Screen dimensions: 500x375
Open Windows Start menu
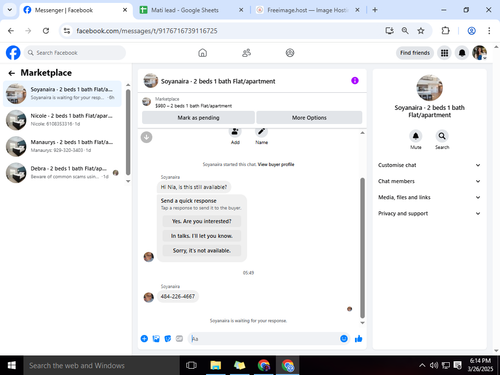(12, 365)
